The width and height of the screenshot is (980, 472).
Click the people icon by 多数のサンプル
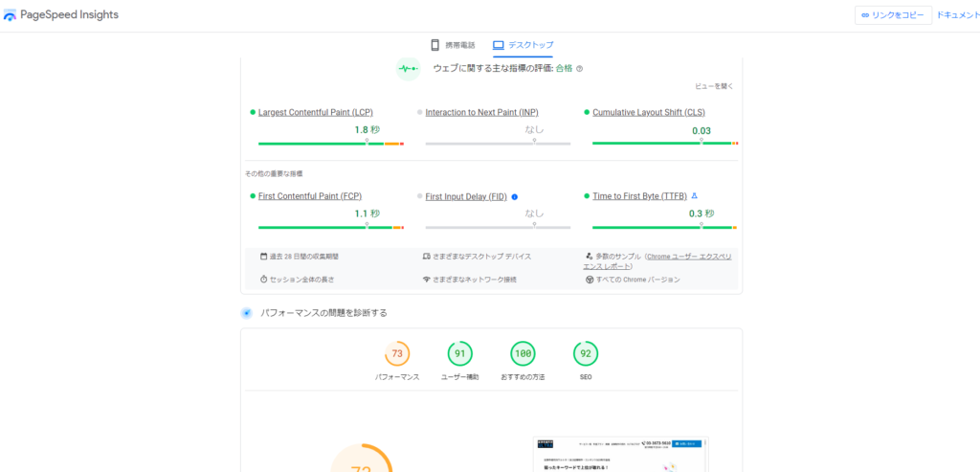coord(589,257)
